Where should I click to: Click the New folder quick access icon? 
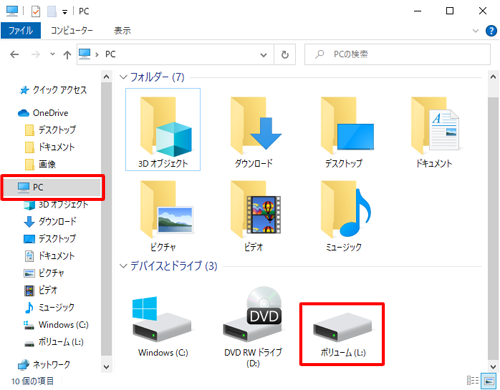(x=52, y=12)
